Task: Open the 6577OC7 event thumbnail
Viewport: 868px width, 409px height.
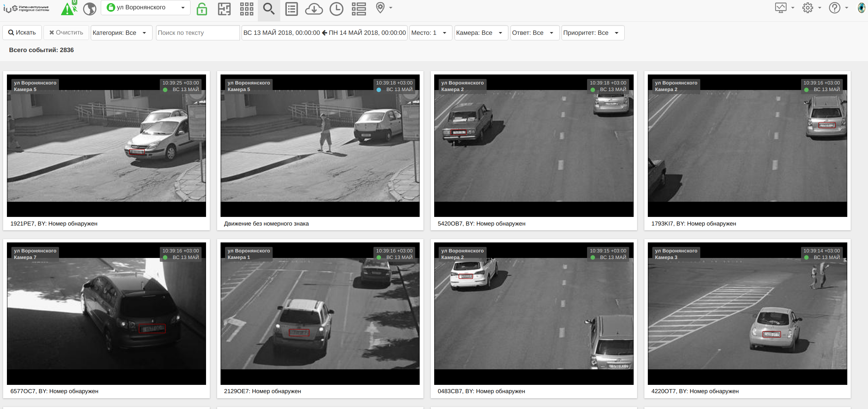Action: click(106, 313)
